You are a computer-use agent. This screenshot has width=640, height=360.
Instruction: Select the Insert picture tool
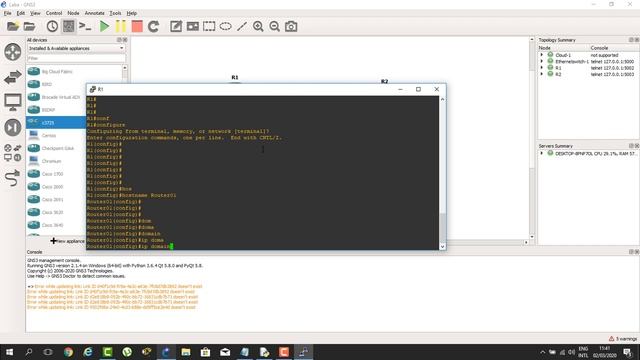193,27
